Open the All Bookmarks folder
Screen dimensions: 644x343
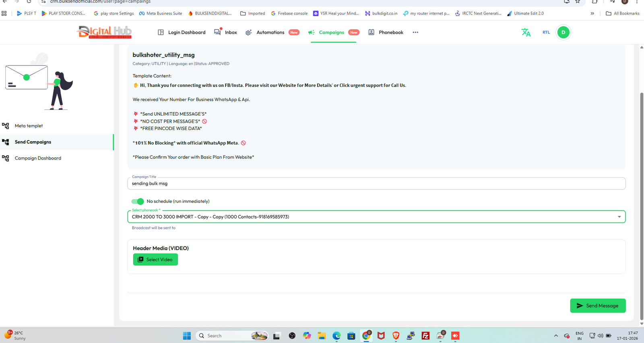point(622,13)
